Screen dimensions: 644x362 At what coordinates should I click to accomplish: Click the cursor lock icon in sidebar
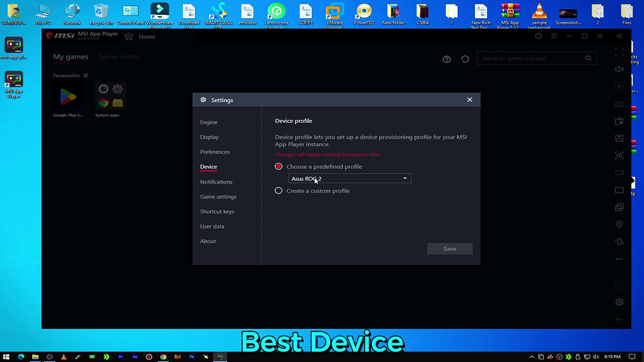coord(619,86)
